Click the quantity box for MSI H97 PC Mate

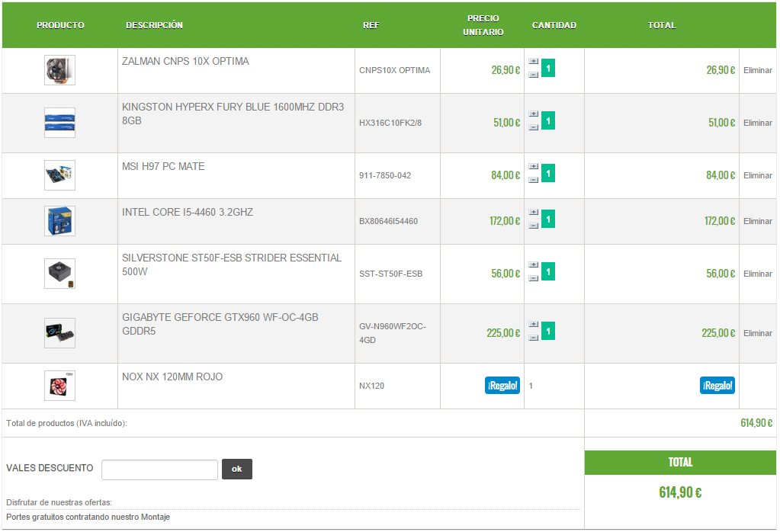click(x=548, y=173)
